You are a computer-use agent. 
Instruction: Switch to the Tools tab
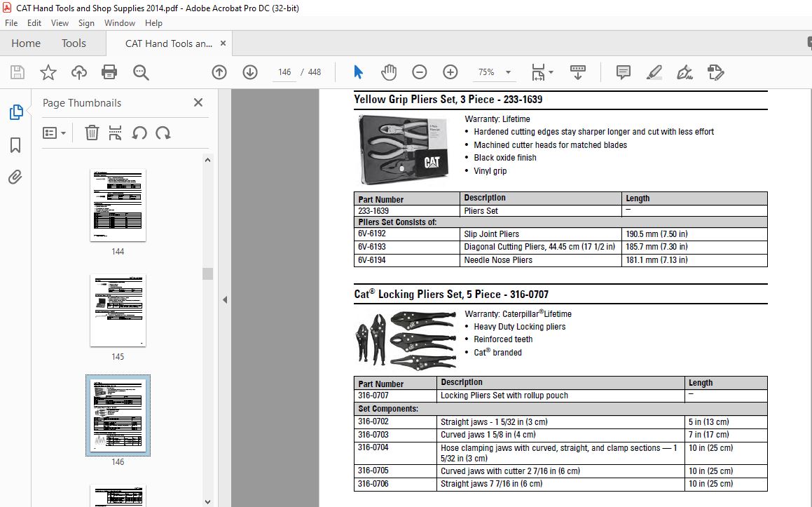[x=74, y=43]
